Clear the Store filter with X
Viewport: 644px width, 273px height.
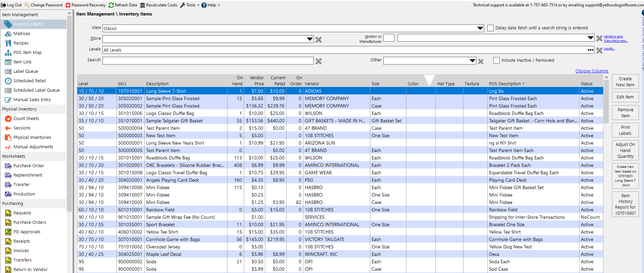(318, 39)
